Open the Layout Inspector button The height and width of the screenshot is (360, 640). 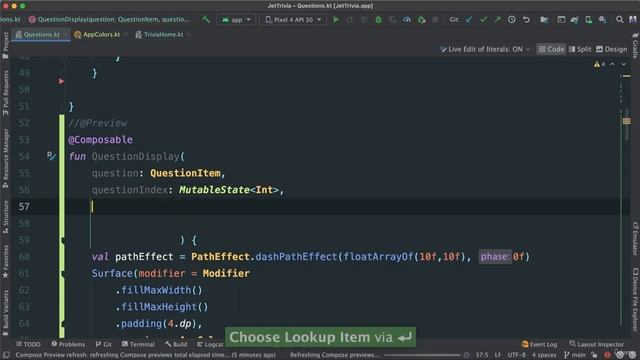[597, 344]
